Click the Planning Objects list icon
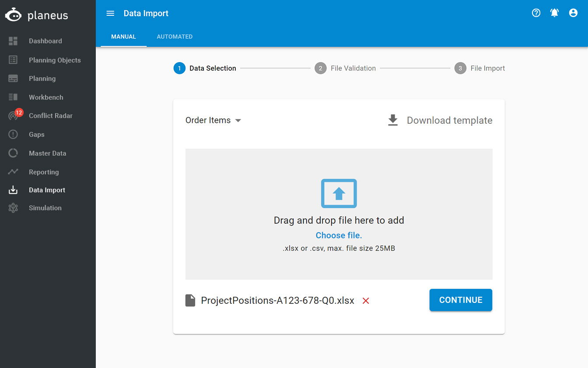Image resolution: width=588 pixels, height=368 pixels. [x=13, y=60]
